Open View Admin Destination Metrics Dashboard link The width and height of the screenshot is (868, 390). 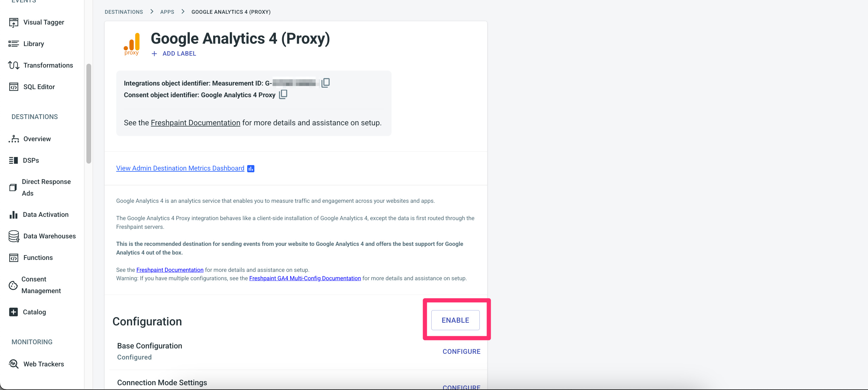pos(180,168)
